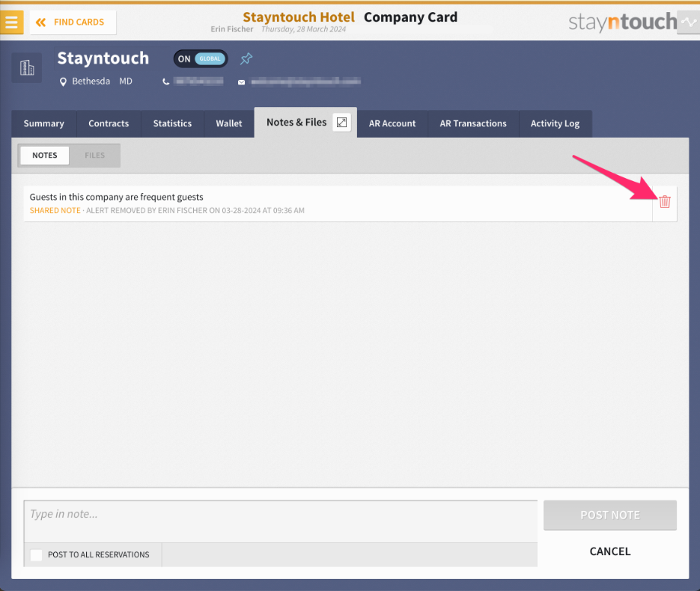700x591 pixels.
Task: Click the Cancel button
Action: tap(609, 551)
